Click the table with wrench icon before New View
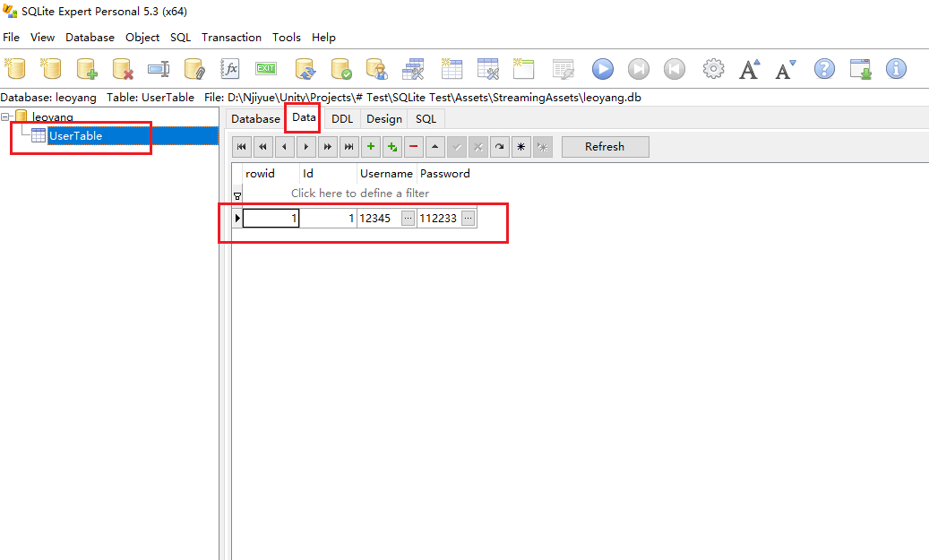The width and height of the screenshot is (929, 560). tap(487, 69)
